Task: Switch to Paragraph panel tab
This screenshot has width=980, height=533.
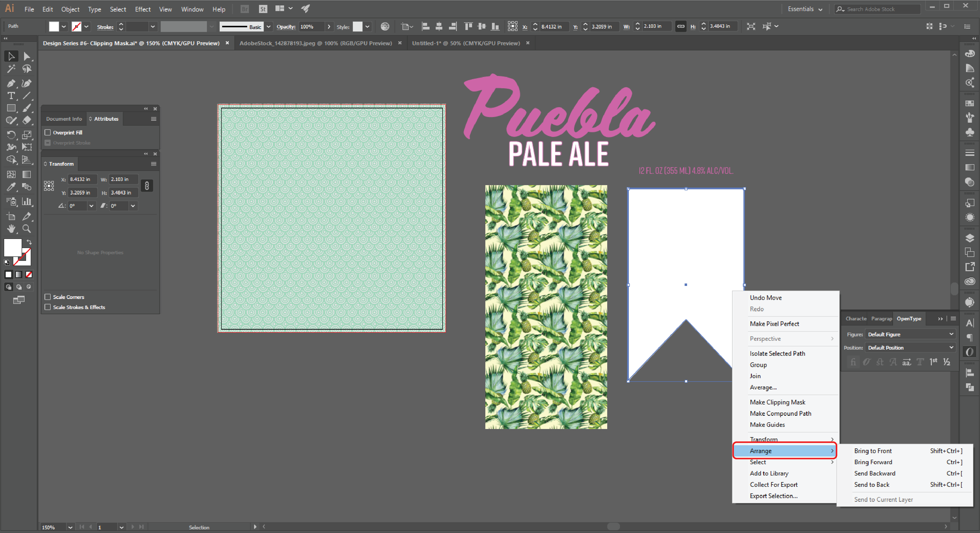Action: point(881,319)
